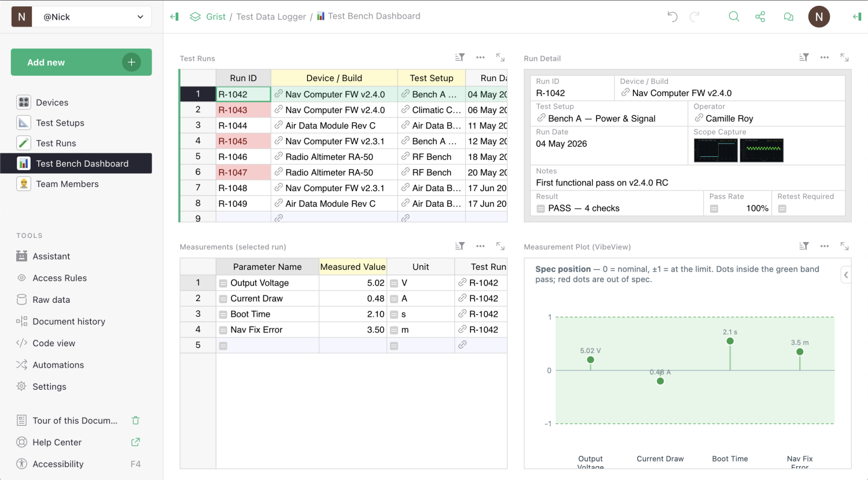Click the empty row 9 Run ID cell

(243, 218)
